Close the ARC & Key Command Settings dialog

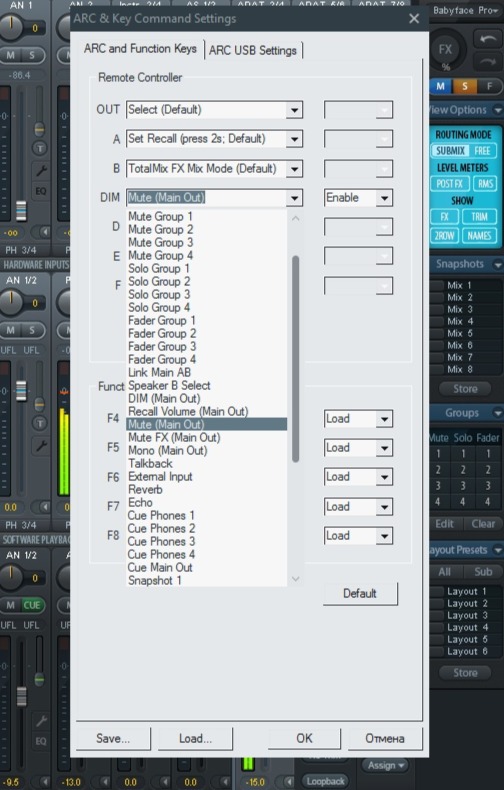(x=414, y=19)
